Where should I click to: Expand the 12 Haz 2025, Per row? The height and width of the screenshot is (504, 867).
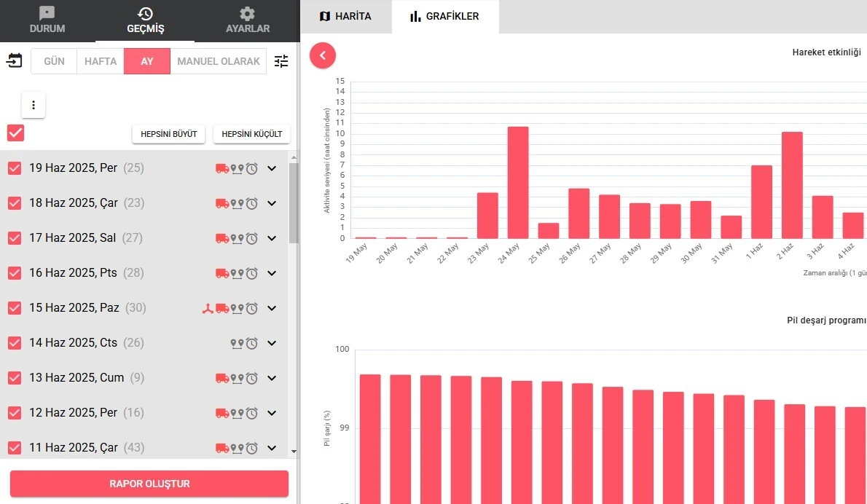(x=272, y=413)
